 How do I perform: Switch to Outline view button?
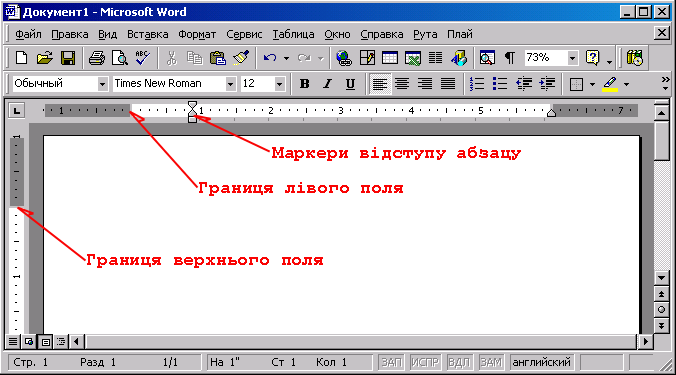coord(61,342)
